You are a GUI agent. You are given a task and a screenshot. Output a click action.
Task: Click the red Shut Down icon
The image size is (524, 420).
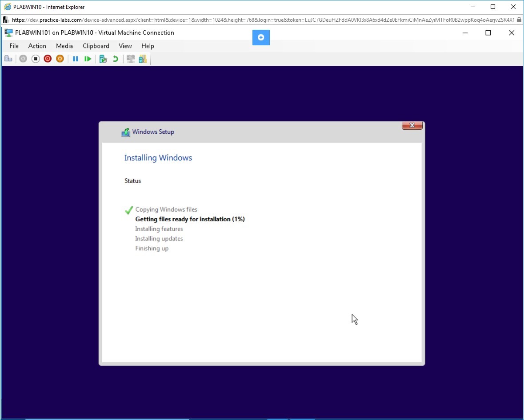pos(48,59)
